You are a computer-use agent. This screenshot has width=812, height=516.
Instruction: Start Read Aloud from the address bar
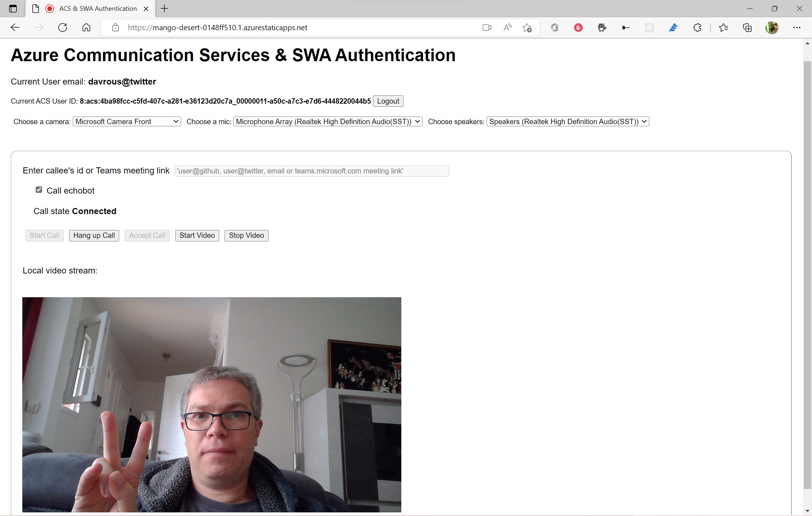coord(507,28)
